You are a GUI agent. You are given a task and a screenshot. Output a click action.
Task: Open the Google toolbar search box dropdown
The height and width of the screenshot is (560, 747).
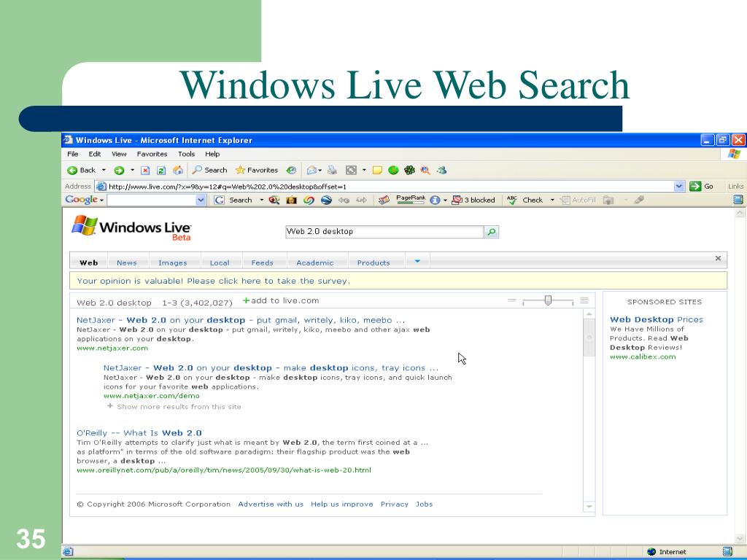pos(201,200)
